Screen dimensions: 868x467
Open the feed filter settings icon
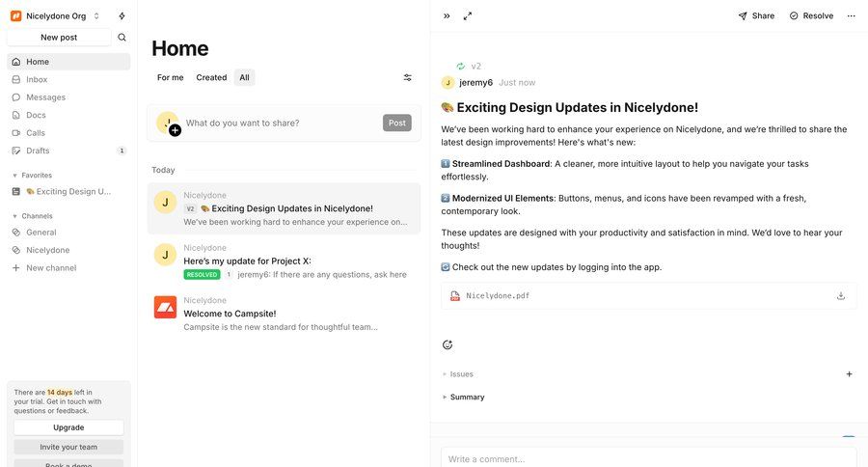[407, 77]
